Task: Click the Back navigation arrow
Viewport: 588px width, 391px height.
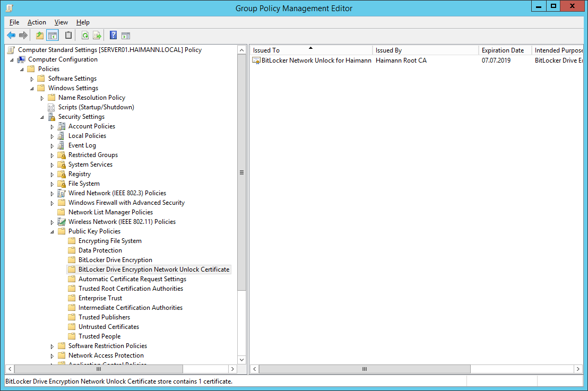Action: click(x=11, y=35)
